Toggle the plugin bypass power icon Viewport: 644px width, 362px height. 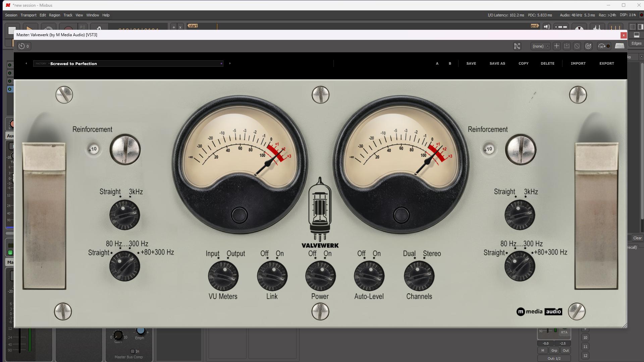588,46
